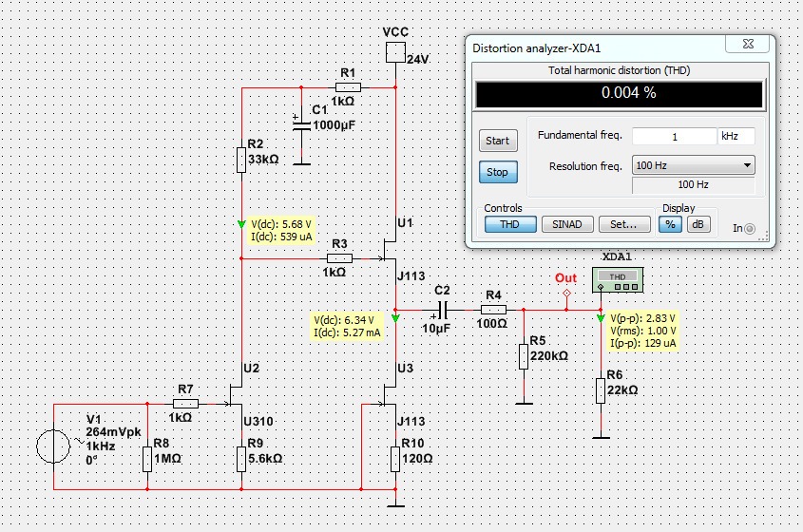The height and width of the screenshot is (532, 803).
Task: Select the U2 U310 JFET transistor
Action: pyautogui.click(x=236, y=395)
